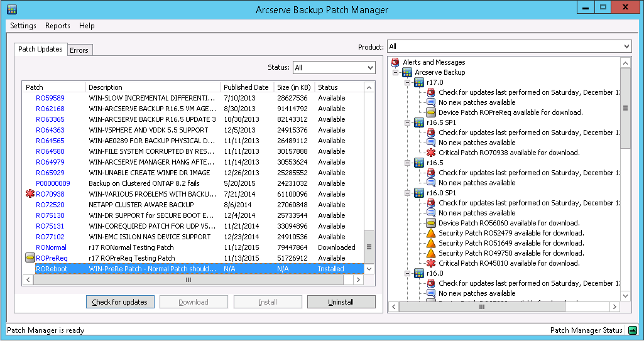Screen dimensions: 644x341
Task: Collapse the r17.0 tree node
Action: click(x=408, y=82)
